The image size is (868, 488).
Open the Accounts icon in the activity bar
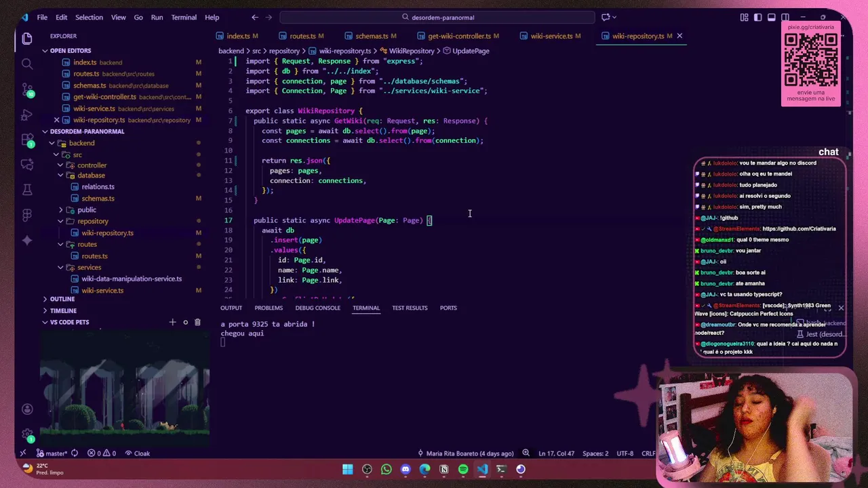[27, 409]
